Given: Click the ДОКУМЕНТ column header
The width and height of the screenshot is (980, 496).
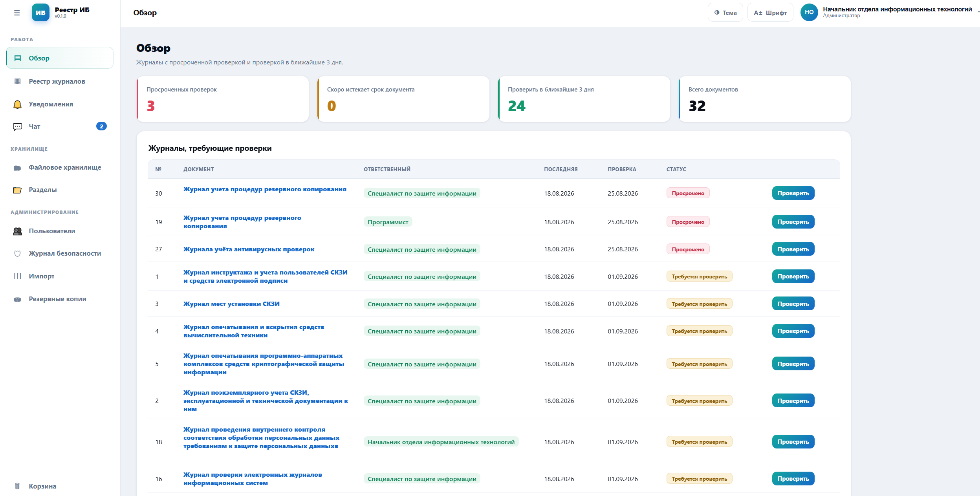Looking at the screenshot, I should point(199,169).
